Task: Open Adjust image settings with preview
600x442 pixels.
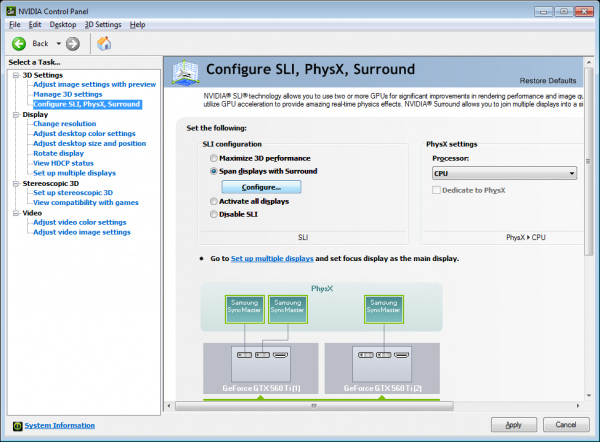Action: tap(95, 85)
